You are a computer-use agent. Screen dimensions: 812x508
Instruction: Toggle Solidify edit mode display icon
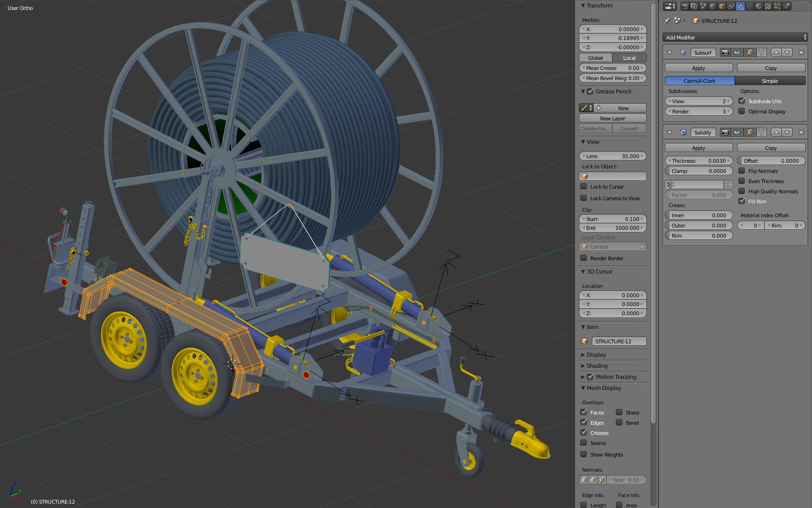pos(749,133)
